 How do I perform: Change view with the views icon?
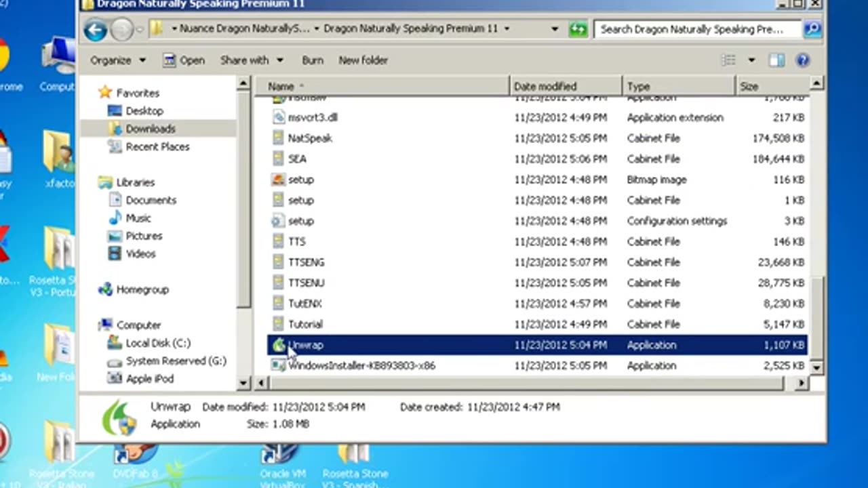coord(729,60)
